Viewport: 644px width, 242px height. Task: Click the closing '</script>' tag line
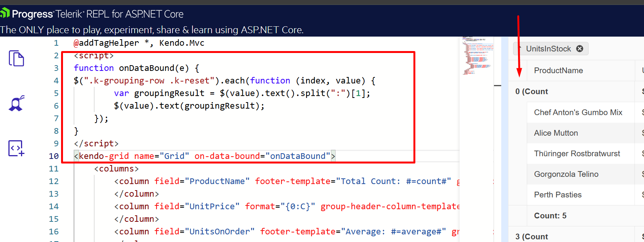click(96, 143)
